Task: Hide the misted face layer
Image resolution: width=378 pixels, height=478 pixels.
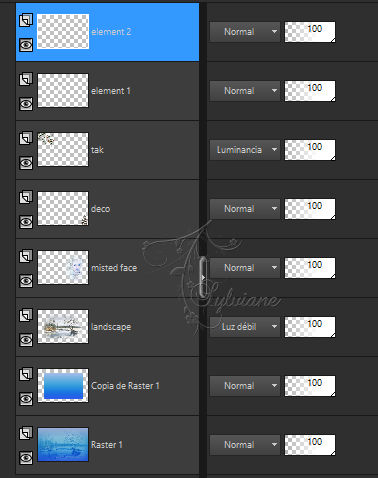Action: tap(26, 281)
